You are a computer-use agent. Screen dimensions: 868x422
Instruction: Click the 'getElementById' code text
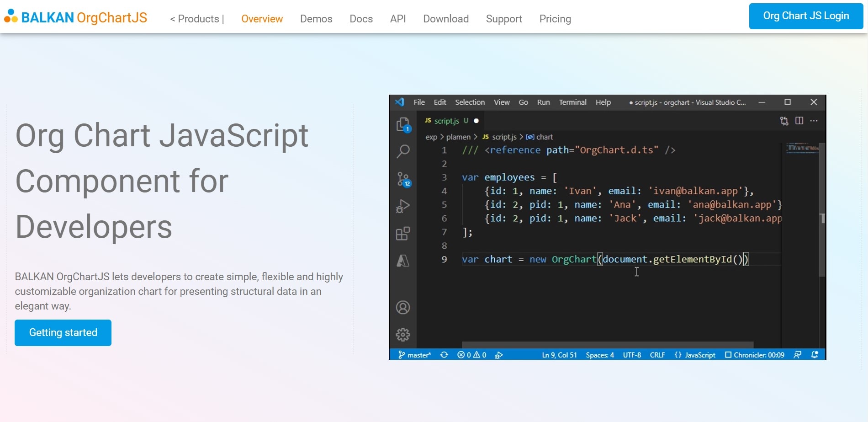693,259
